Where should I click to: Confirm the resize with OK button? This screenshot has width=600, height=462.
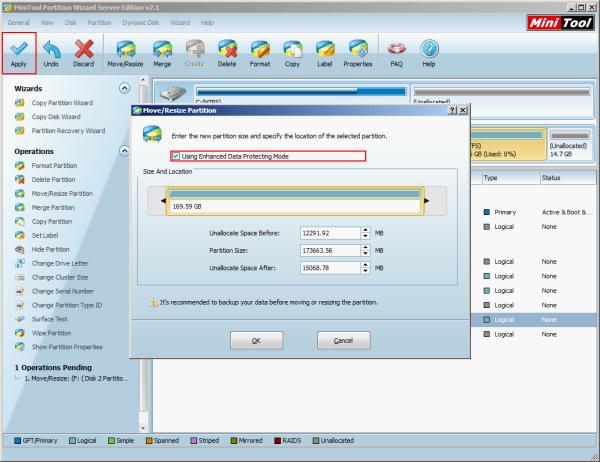tap(256, 340)
